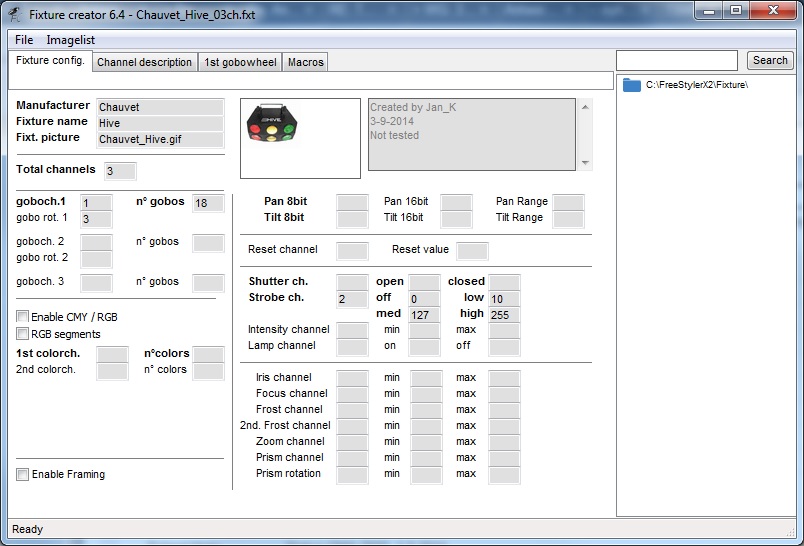The height and width of the screenshot is (546, 804).
Task: Select the n° gobos field showing 18
Action: pos(208,203)
